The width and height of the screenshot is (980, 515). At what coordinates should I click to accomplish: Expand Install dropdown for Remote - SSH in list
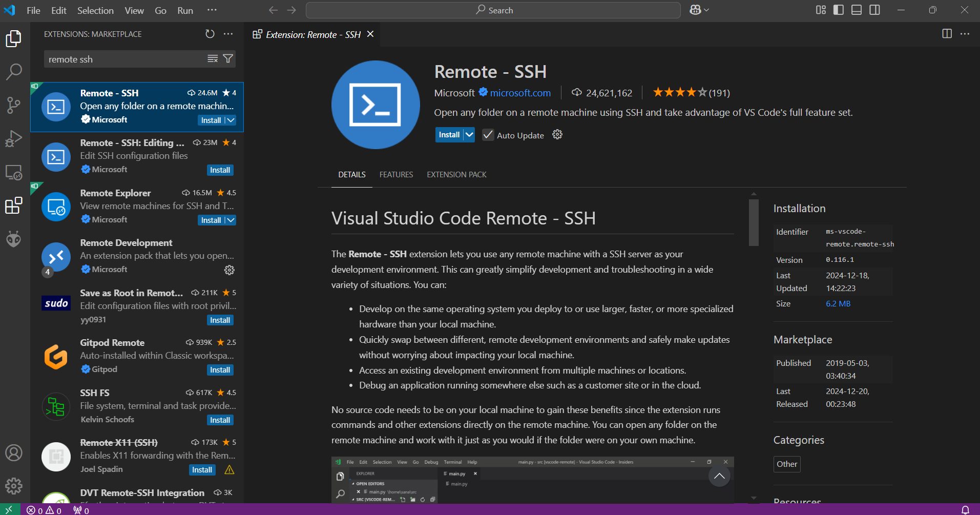231,120
